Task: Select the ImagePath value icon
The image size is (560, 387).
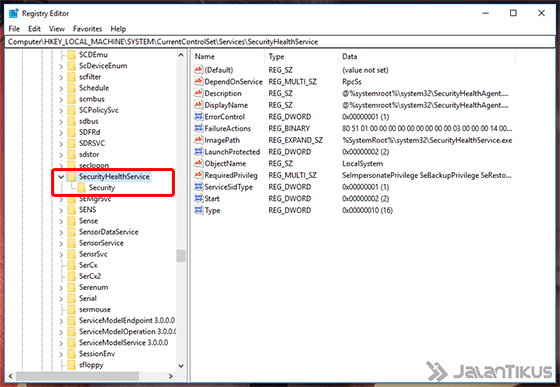Action: (198, 140)
